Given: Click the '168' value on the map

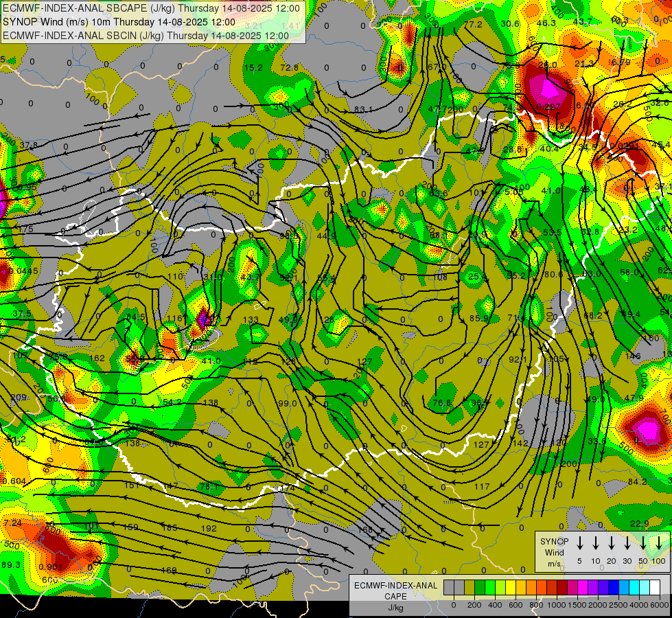Looking at the screenshot, I should click(x=365, y=530).
